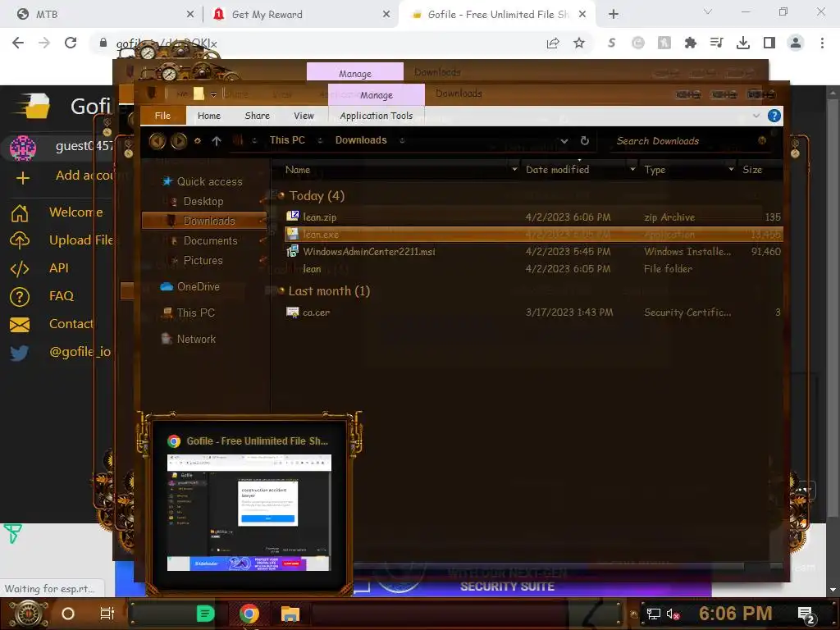
Task: Click Explorer's forward navigation button
Action: coord(179,141)
